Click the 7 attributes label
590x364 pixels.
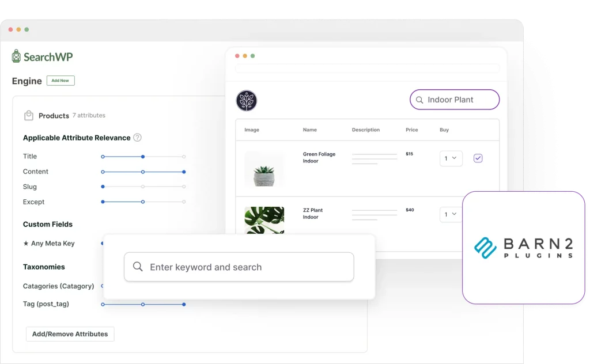point(89,115)
